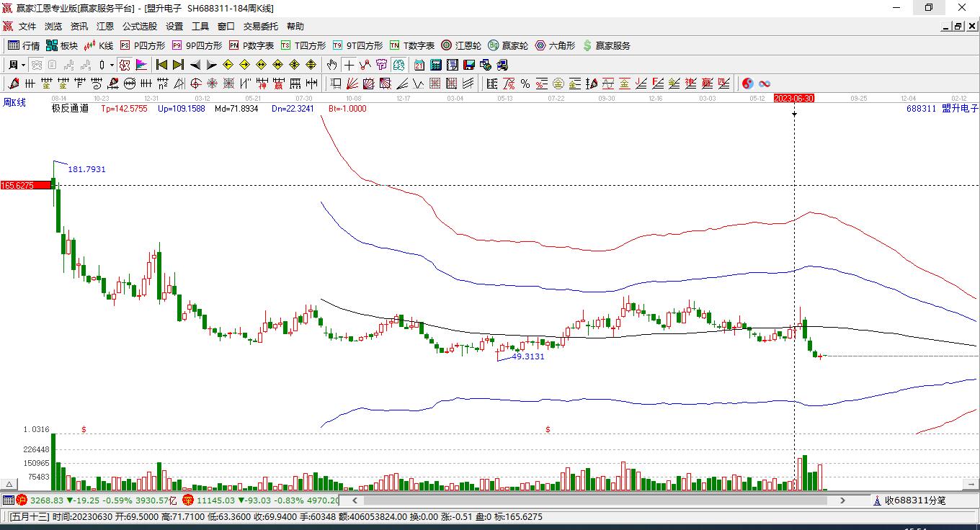
Task: Click the hand pan tool icon
Action: click(331, 65)
